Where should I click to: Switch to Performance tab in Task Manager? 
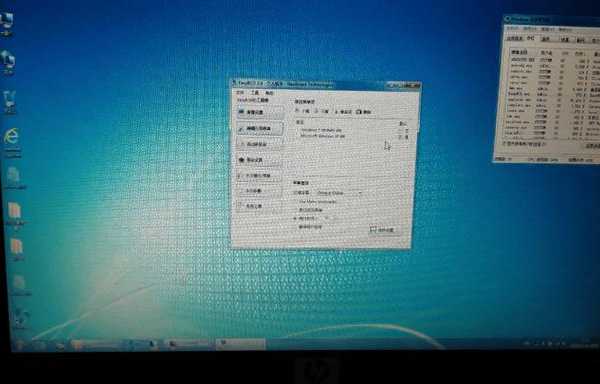coord(565,39)
